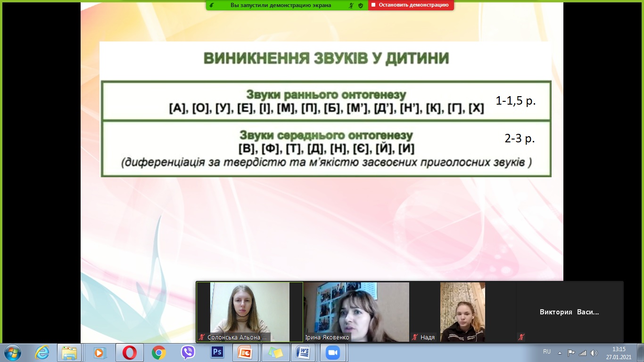Stop screen sharing with the red button
This screenshot has height=362, width=644.
pos(410,5)
